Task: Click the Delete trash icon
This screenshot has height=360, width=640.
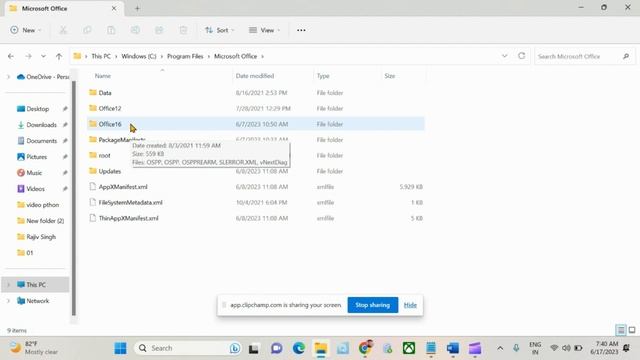Action: 183,30
